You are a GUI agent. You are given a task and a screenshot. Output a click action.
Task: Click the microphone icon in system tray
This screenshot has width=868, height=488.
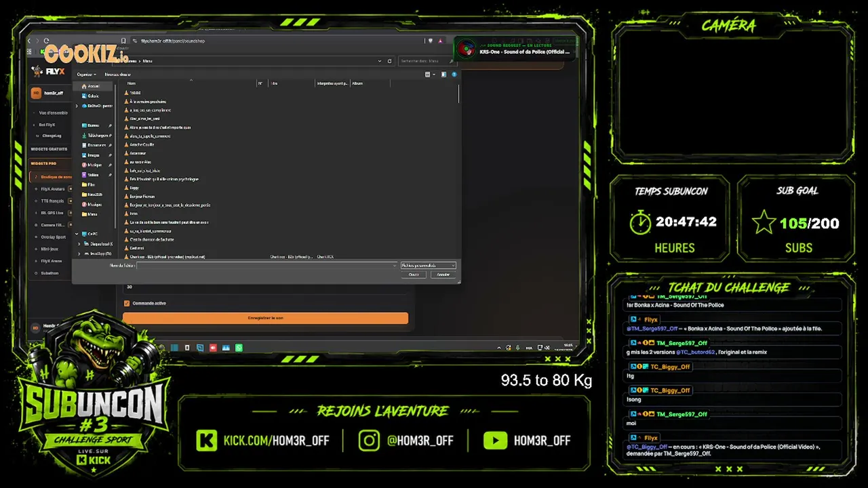point(519,348)
